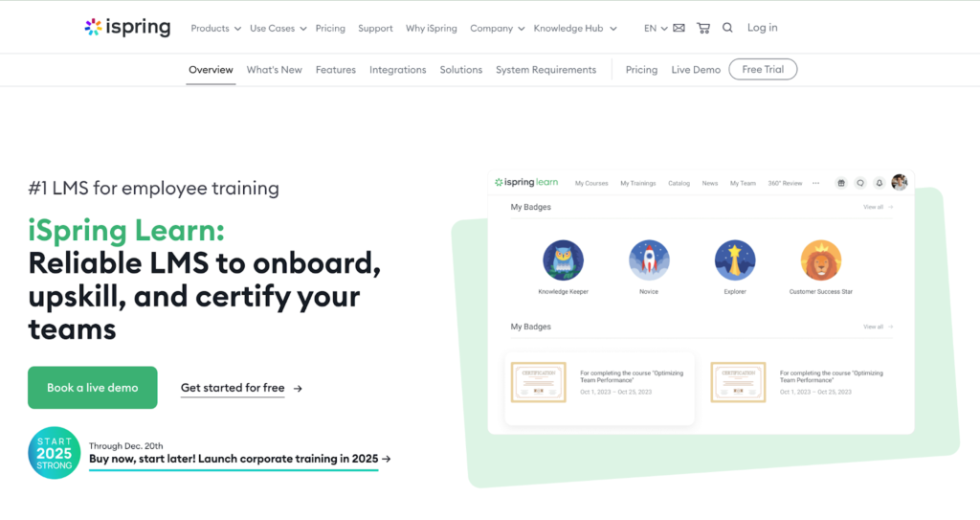The height and width of the screenshot is (520, 980).
Task: Expand the Company dropdown
Action: pyautogui.click(x=498, y=28)
